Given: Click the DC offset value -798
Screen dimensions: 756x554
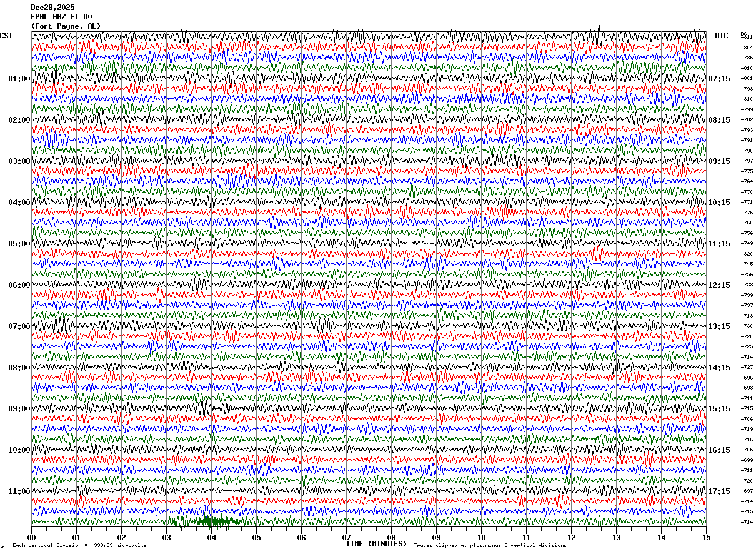Looking at the screenshot, I should pos(747,89).
